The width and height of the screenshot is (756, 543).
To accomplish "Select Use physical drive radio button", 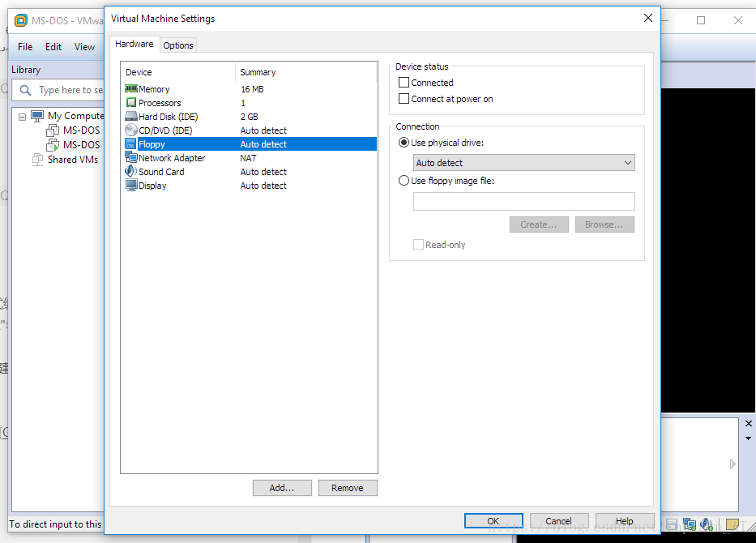I will [404, 143].
